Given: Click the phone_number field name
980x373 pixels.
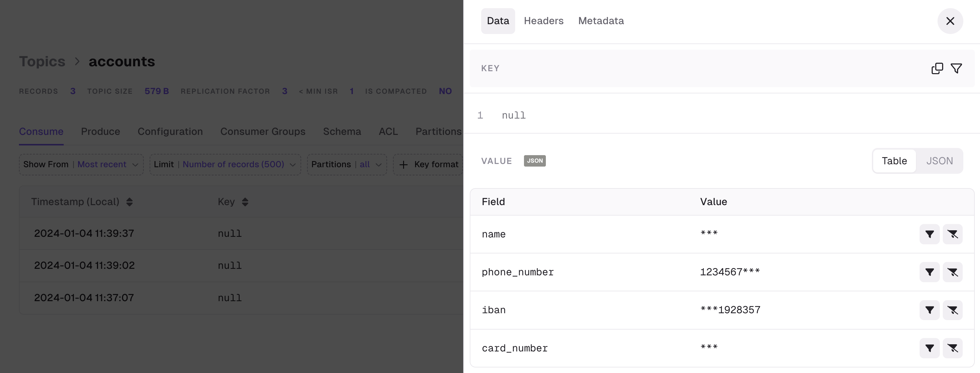Looking at the screenshot, I should (517, 272).
